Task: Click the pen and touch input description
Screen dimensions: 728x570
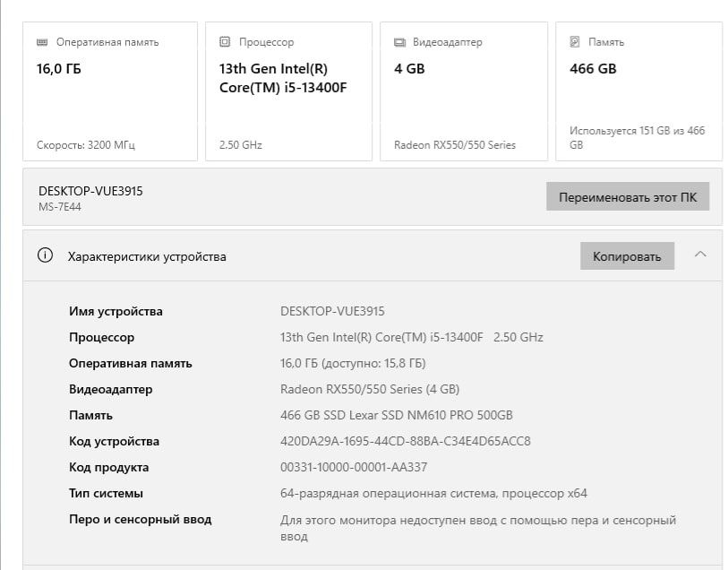Action: [x=477, y=527]
